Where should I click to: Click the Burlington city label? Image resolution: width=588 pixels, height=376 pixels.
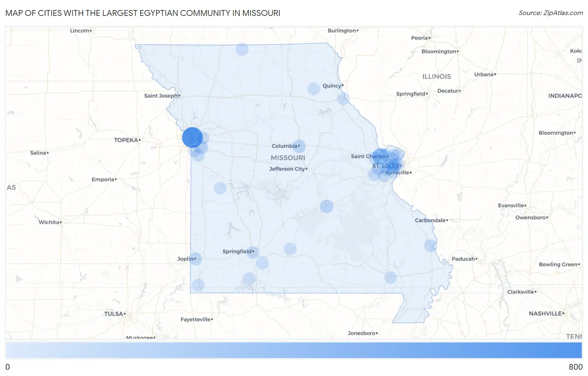click(x=343, y=31)
